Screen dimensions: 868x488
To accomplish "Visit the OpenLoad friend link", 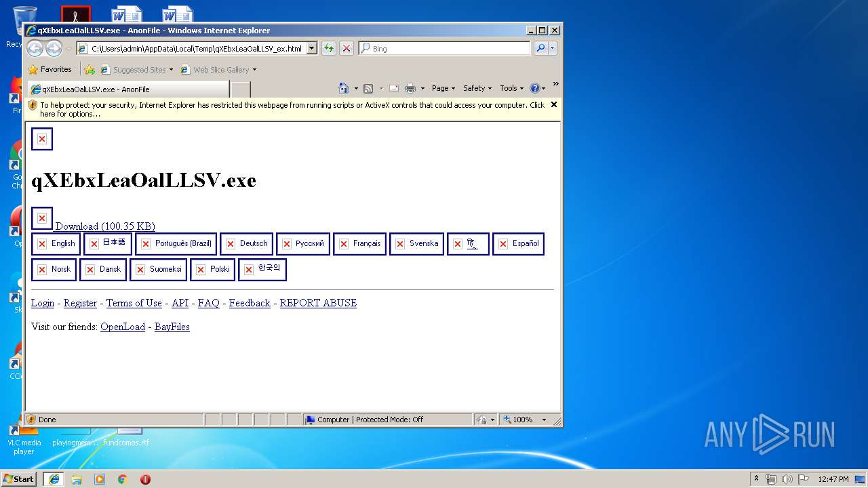I will 123,327.
